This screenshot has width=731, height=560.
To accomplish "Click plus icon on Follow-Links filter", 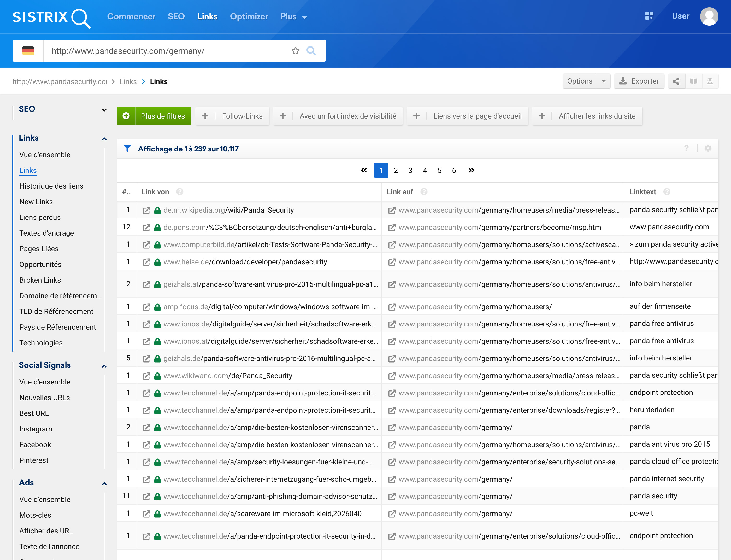I will pyautogui.click(x=205, y=116).
